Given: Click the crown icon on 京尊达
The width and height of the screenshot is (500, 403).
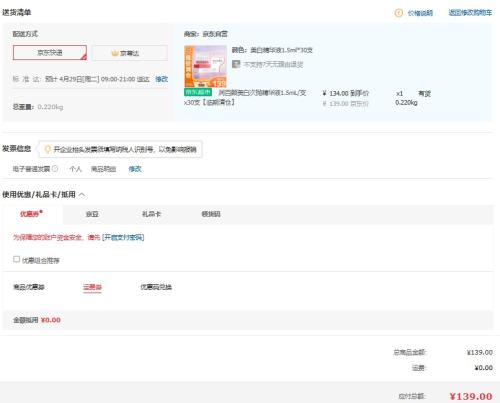Looking at the screenshot, I should coord(115,53).
